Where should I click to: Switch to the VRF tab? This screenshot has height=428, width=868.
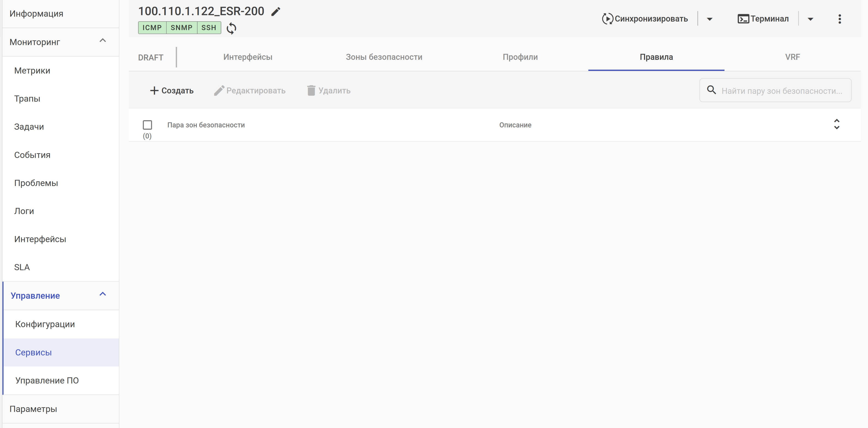[x=792, y=57]
